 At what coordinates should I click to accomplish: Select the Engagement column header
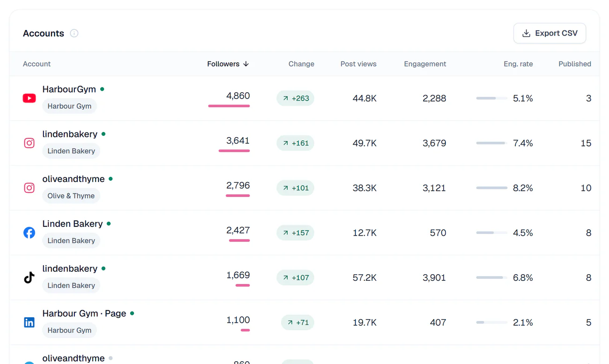(x=425, y=64)
